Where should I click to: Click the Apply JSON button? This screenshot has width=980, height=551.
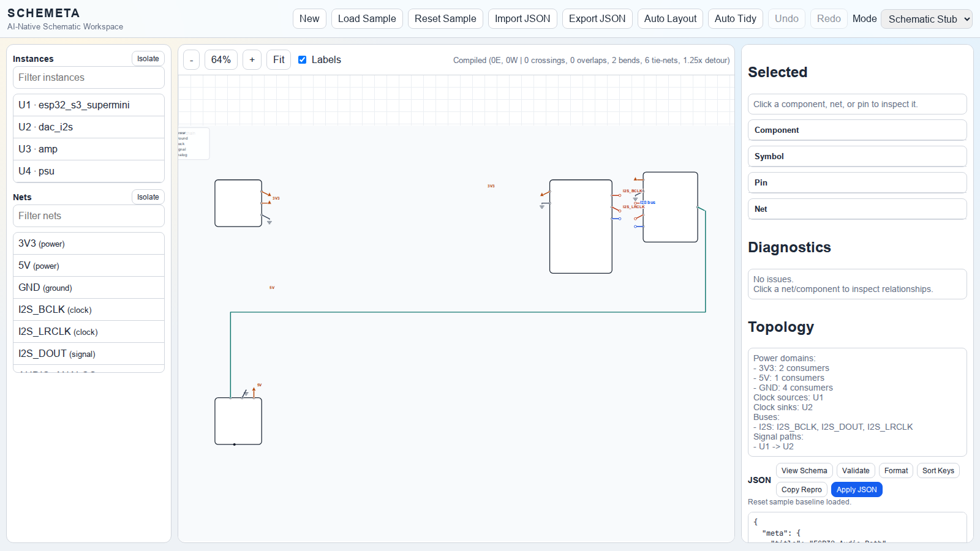(856, 490)
